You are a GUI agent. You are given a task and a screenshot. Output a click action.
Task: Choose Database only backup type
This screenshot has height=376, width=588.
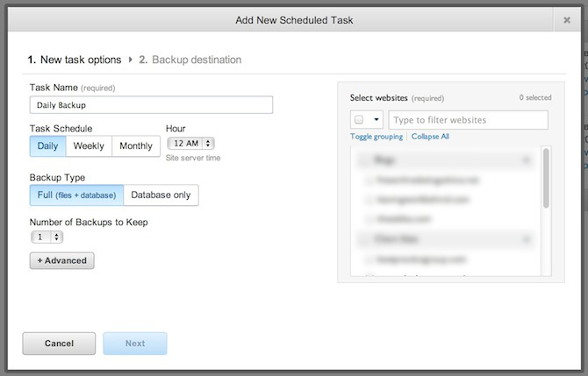(161, 195)
